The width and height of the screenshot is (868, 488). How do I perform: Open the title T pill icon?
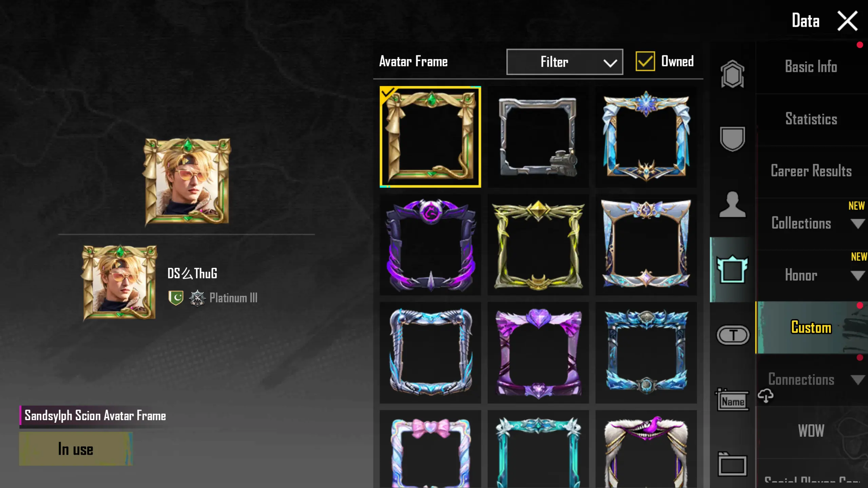tap(733, 335)
